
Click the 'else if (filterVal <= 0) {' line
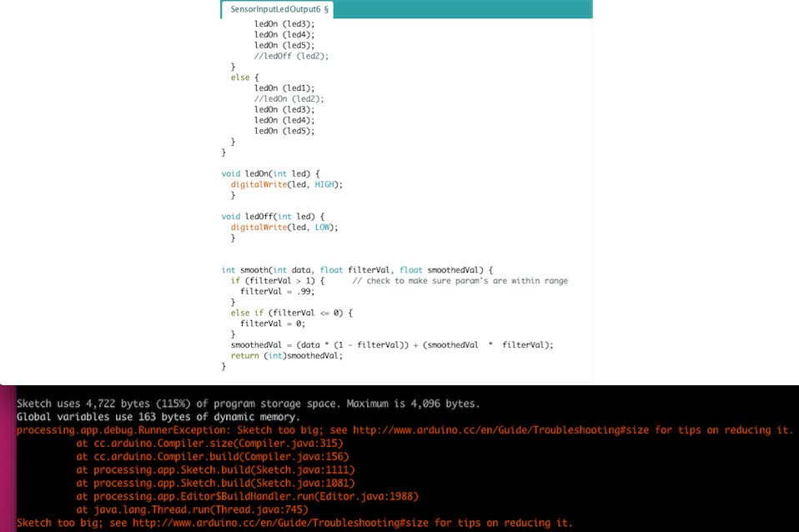tap(291, 313)
